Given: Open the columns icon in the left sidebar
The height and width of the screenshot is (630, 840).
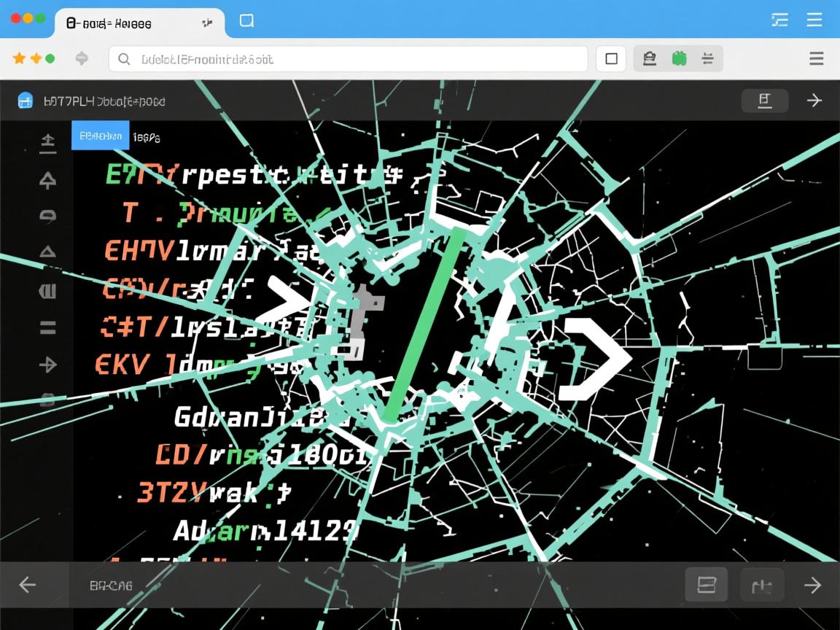Looking at the screenshot, I should coord(47,292).
